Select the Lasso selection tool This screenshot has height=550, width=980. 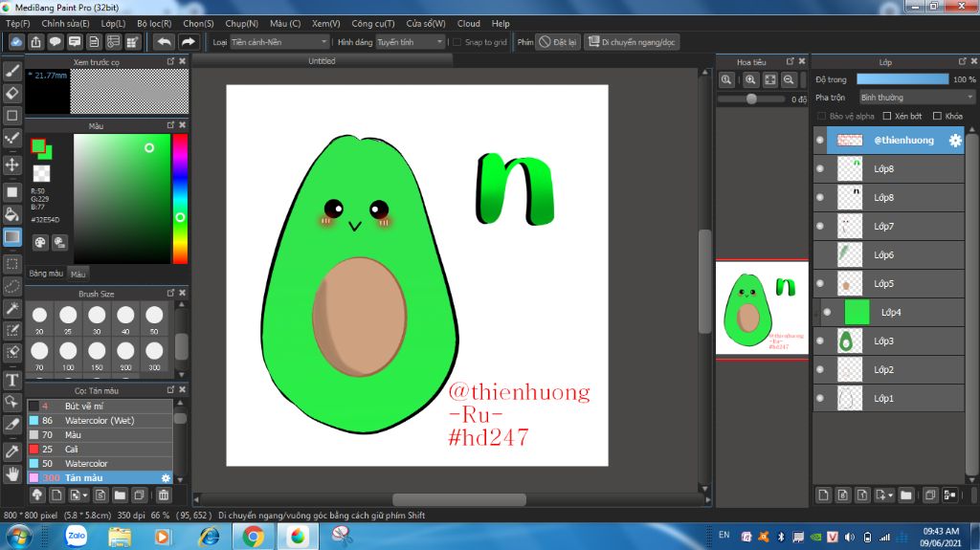11,286
